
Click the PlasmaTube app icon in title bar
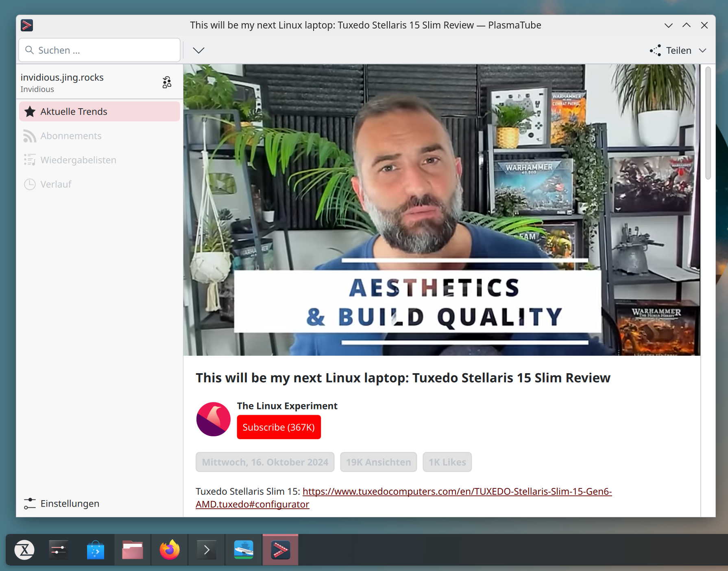pyautogui.click(x=27, y=25)
